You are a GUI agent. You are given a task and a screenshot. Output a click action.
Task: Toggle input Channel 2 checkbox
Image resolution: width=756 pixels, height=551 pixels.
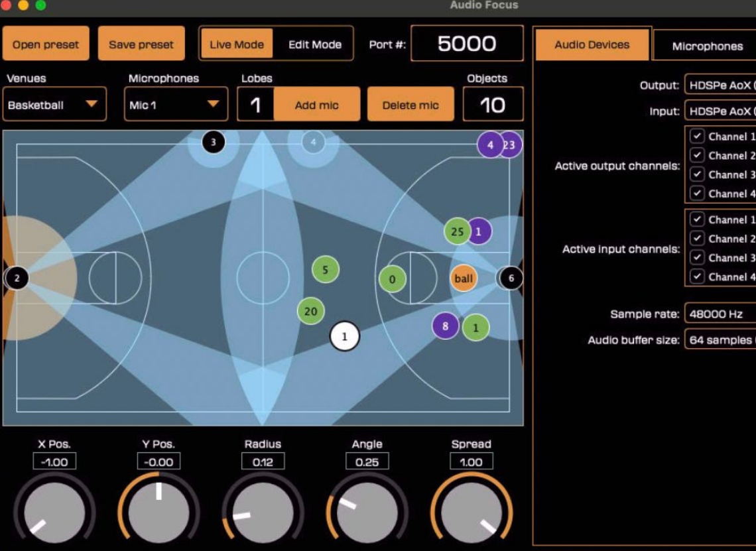697,239
